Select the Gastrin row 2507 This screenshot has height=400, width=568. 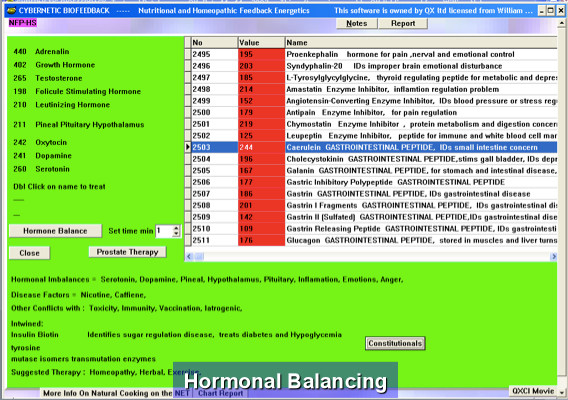point(374,194)
